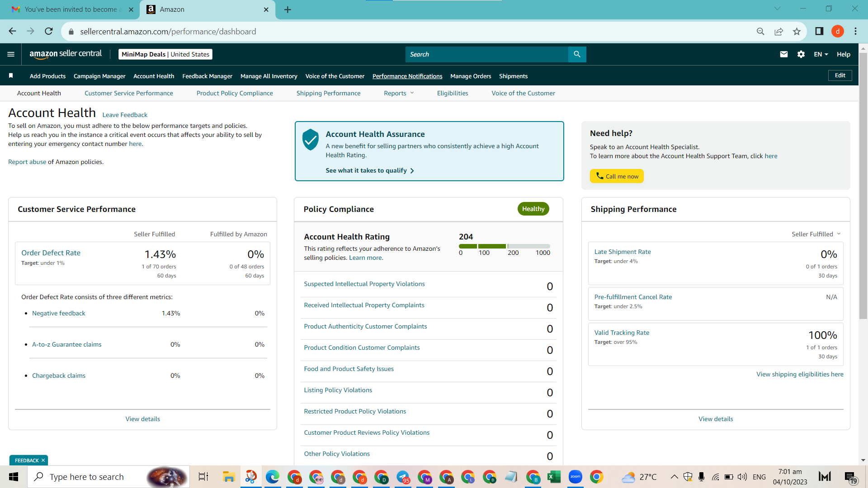Open Chrome tab search dropdown
Viewport: 868px width, 488px height.
tap(777, 8)
